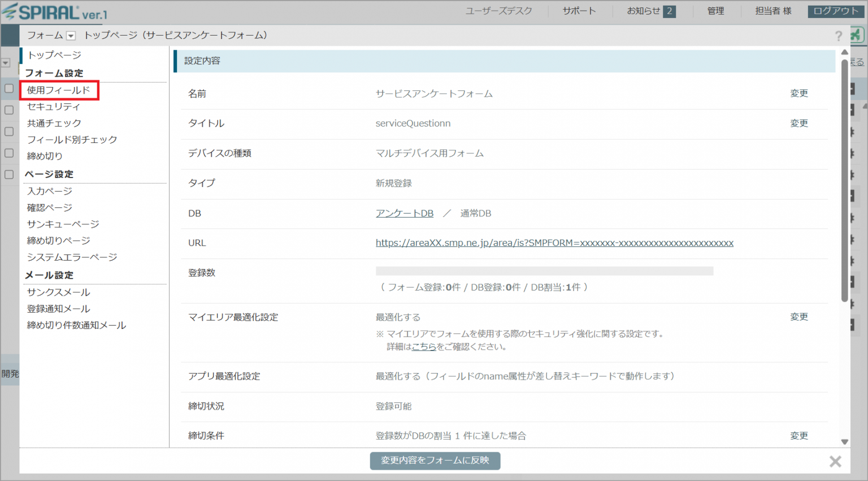
Task: Click the SPIRAL logo in the header
Action: coord(54,12)
